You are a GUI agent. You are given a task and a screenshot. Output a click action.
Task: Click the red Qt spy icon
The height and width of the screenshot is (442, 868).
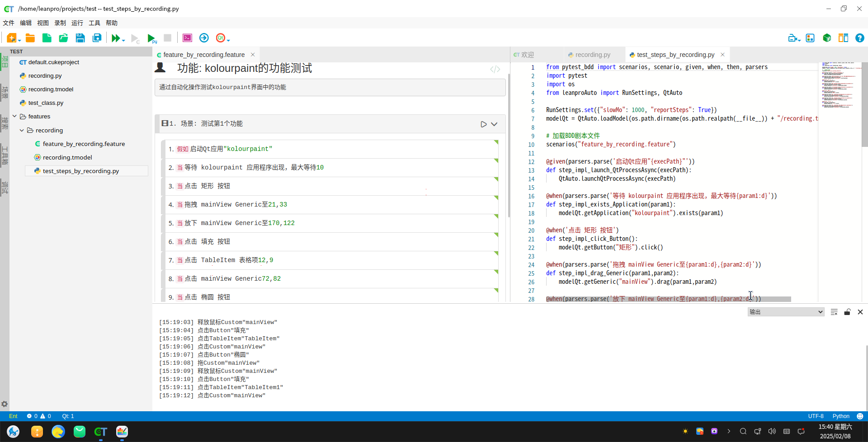pyautogui.click(x=220, y=38)
